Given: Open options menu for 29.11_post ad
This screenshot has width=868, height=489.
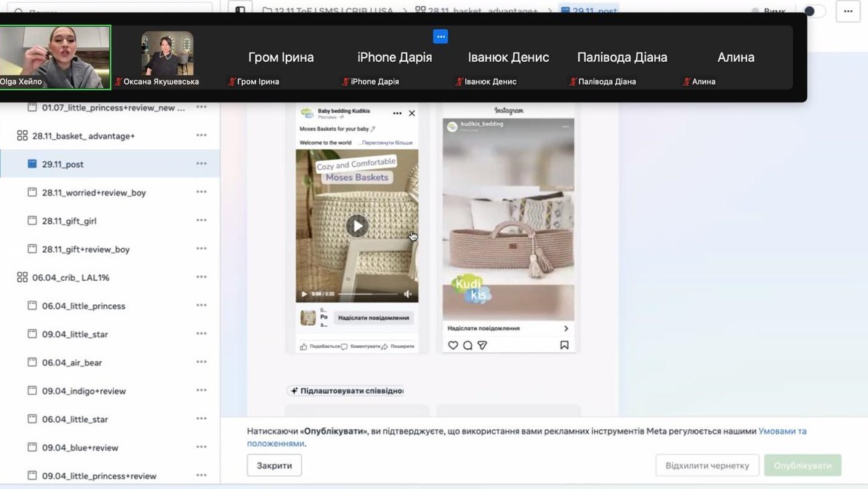Looking at the screenshot, I should (201, 164).
